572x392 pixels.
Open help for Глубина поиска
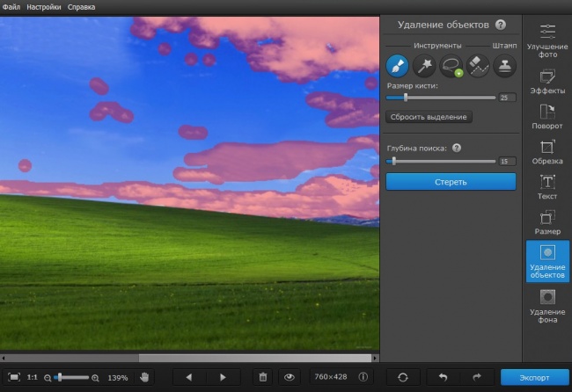pos(457,148)
